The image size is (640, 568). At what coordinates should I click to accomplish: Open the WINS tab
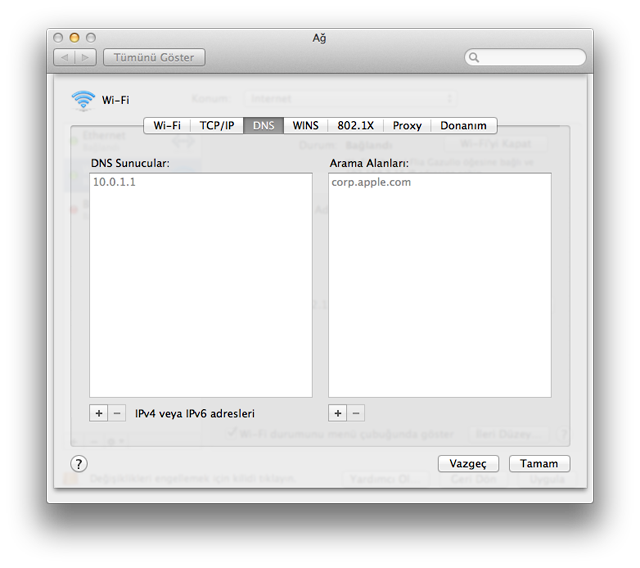point(305,126)
